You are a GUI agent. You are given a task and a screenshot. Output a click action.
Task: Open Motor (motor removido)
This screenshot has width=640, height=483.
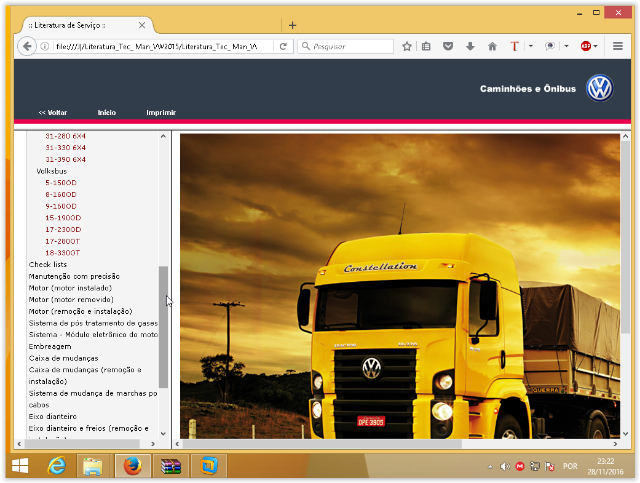[x=71, y=299]
